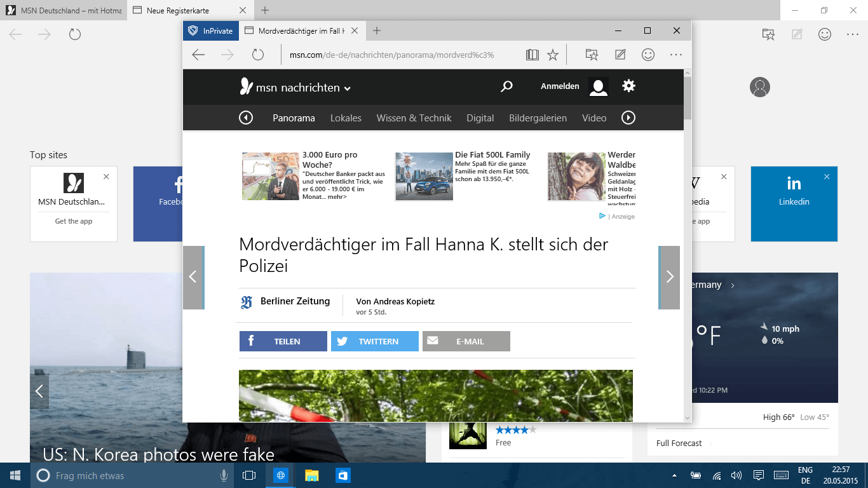Image resolution: width=868 pixels, height=488 pixels.
Task: Send feedback smiley in InPrivate window
Action: coord(648,55)
